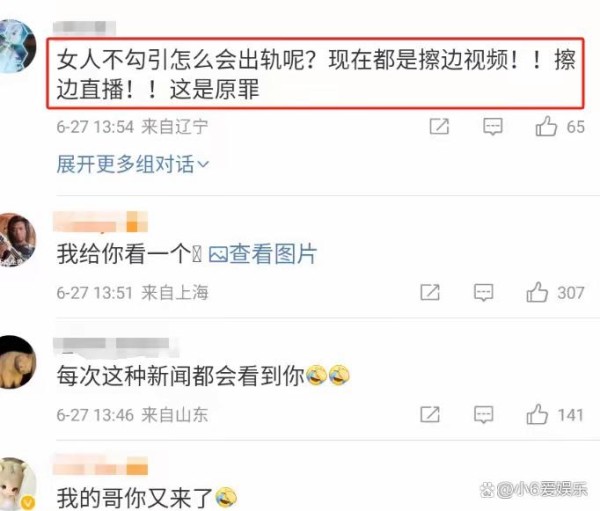Tap the comment 我的哥你又来了

pyautogui.click(x=147, y=498)
